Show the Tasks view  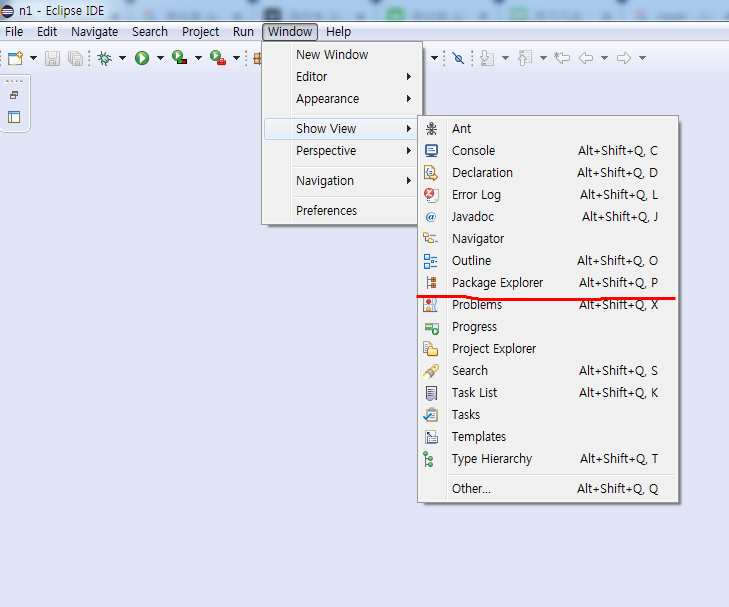[548, 415]
